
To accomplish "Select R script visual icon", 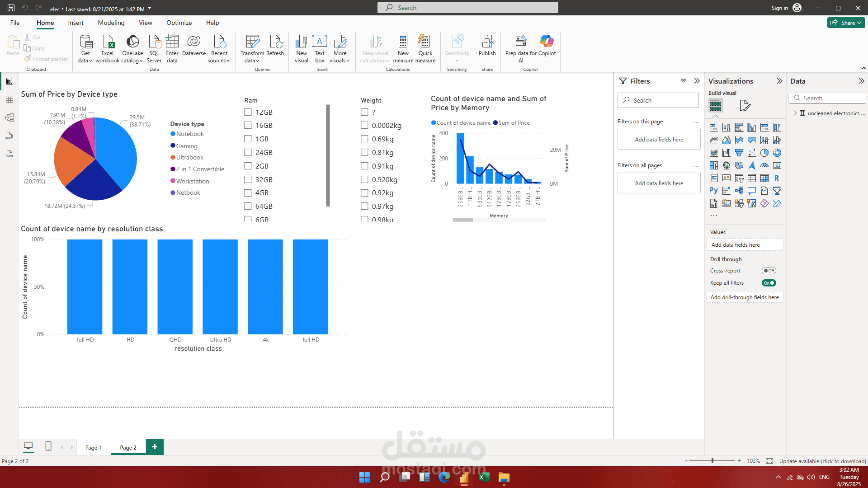I will click(777, 178).
